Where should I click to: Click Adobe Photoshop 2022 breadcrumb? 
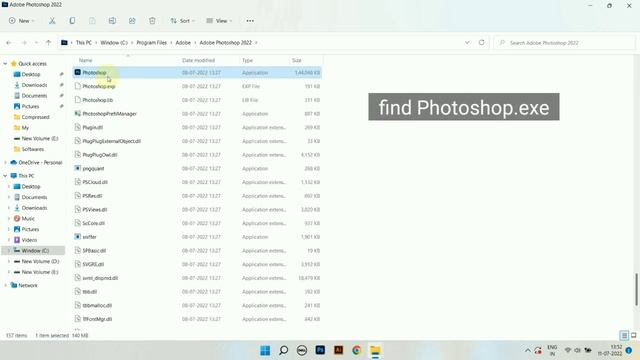click(x=225, y=42)
